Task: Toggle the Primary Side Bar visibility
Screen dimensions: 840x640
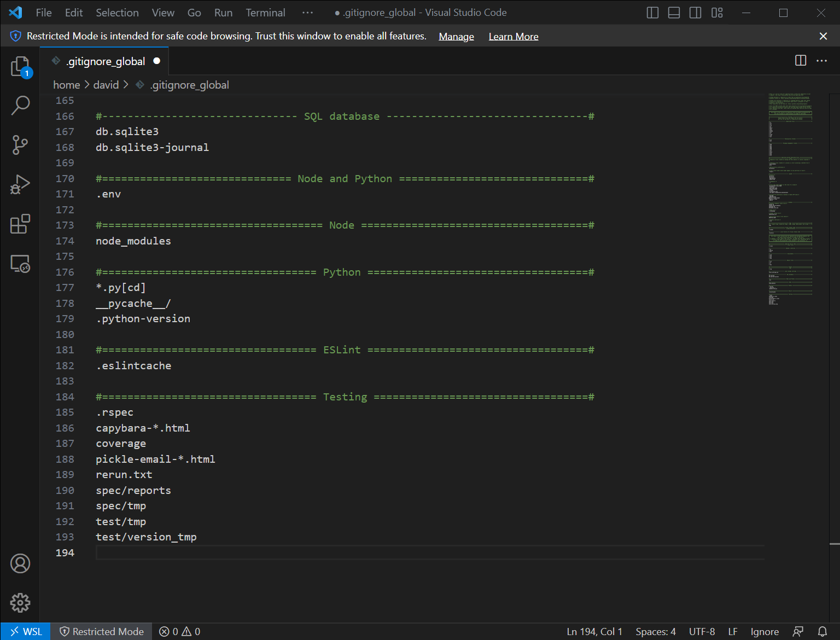Action: coord(652,12)
